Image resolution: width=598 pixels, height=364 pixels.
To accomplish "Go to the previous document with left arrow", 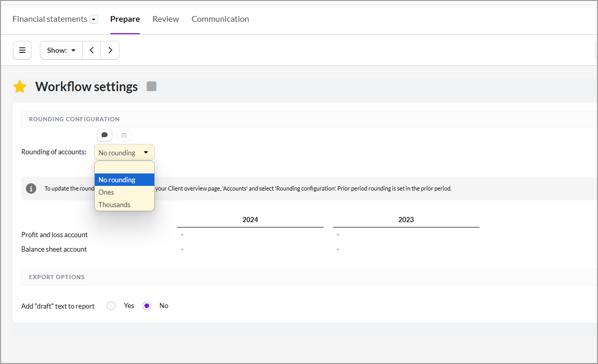I will click(x=92, y=50).
